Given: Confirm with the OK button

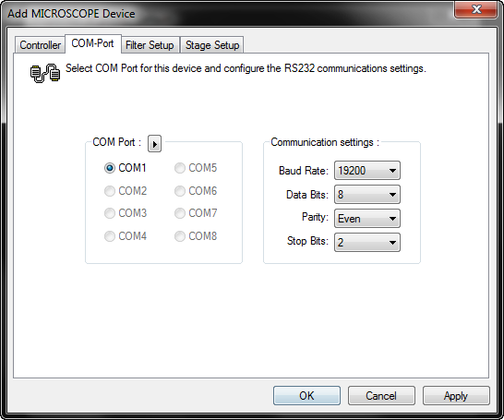Looking at the screenshot, I should pos(306,396).
